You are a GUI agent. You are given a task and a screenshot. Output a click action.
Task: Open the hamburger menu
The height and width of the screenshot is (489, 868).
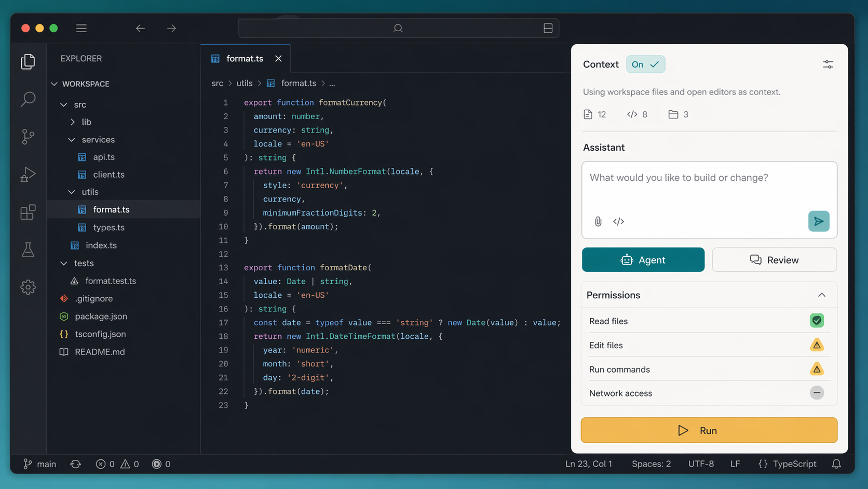(81, 28)
